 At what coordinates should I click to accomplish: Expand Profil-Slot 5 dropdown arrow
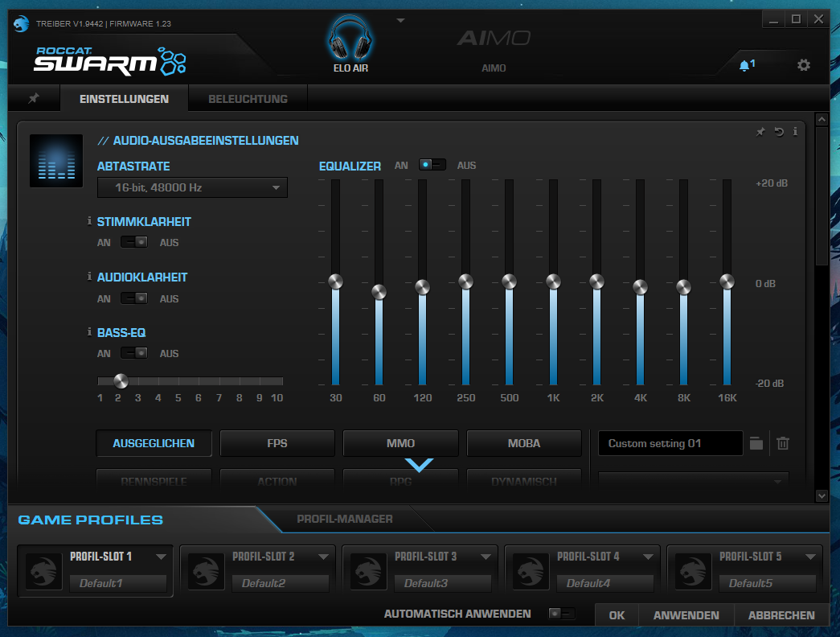tap(810, 557)
